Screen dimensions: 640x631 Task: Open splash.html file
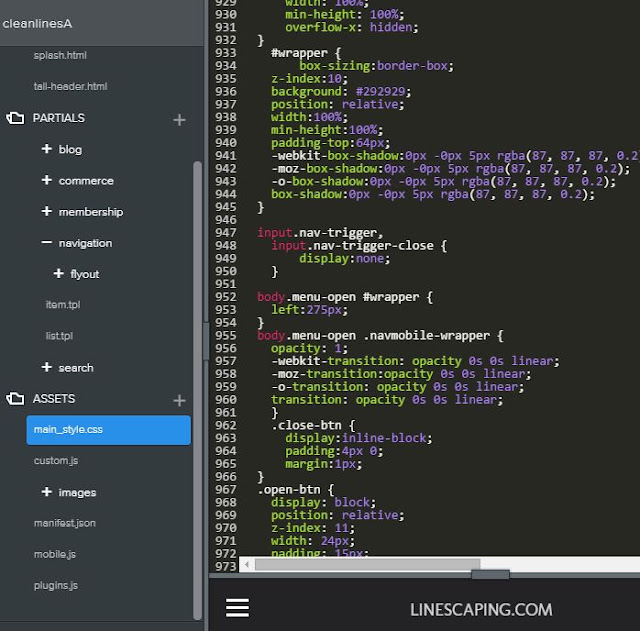coord(60,56)
